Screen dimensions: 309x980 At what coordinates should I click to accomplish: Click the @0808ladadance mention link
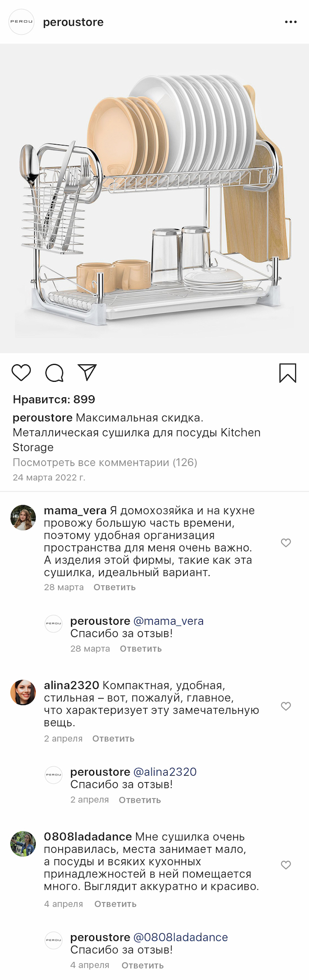tap(180, 937)
